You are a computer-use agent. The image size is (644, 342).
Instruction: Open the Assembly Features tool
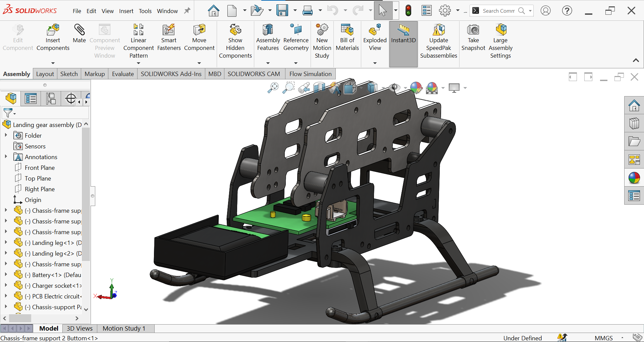tap(268, 37)
